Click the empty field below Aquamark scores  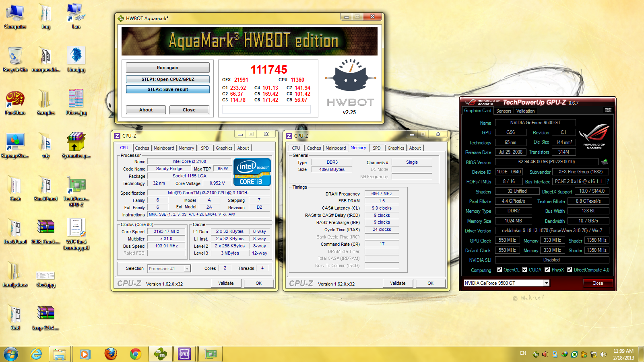tap(266, 109)
